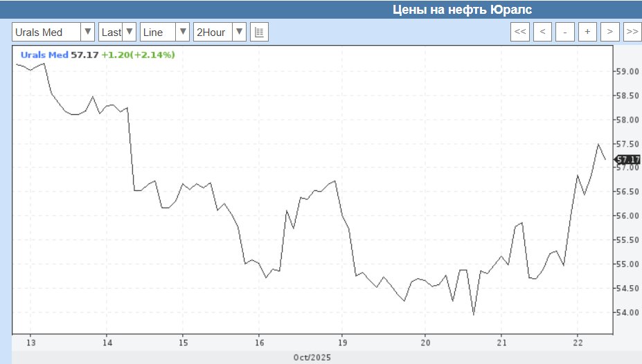The image size is (642, 364).
Task: Open the Urals Med symbol dropdown
Action: pos(53,32)
